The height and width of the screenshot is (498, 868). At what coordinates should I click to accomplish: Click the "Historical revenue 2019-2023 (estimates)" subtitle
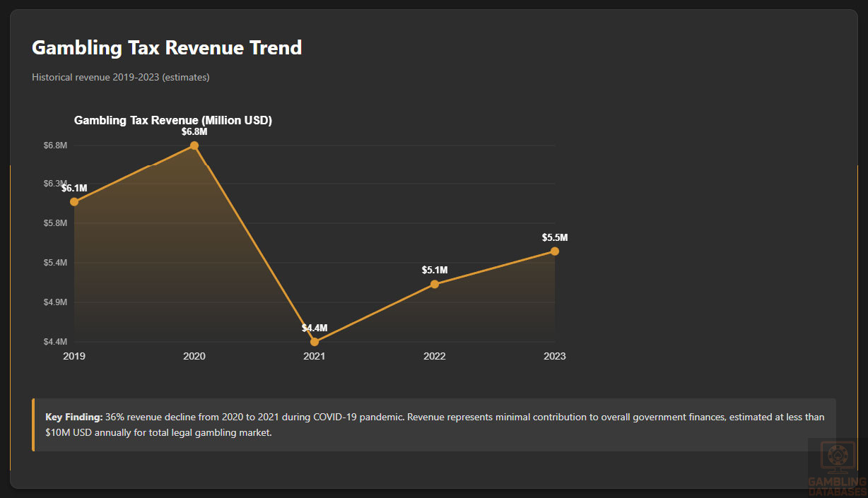coord(120,77)
